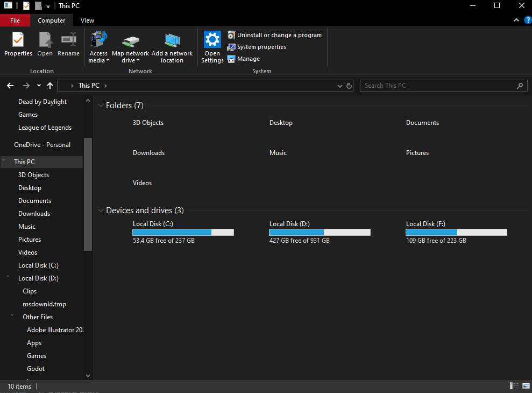The image size is (532, 393).
Task: Select Uninstall or change a program
Action: pos(274,35)
